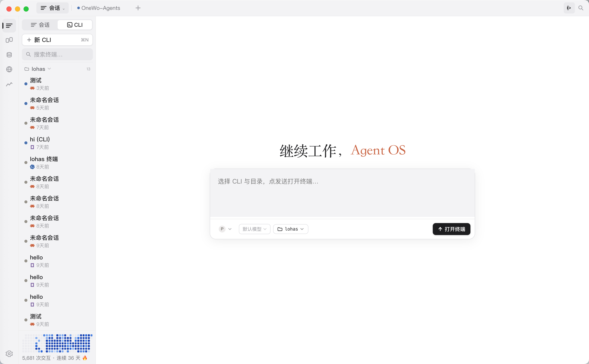Click the 13 count badge beside lohas

[x=88, y=69]
